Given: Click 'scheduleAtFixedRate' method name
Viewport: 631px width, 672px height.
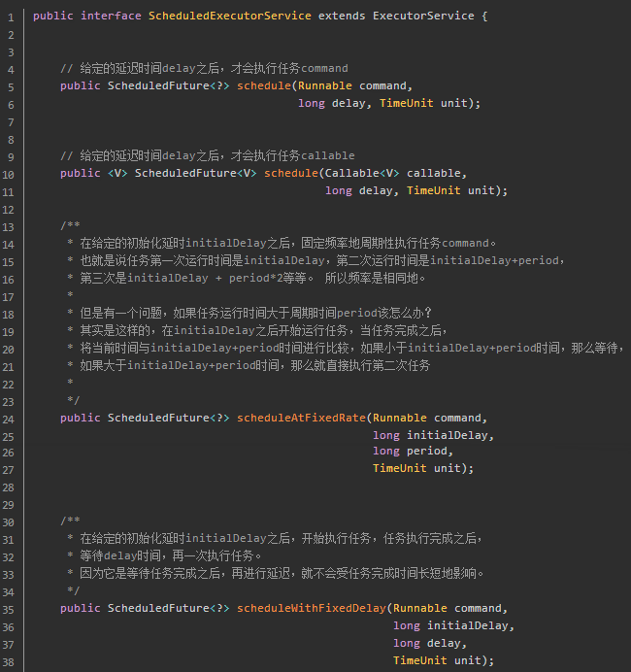Looking at the screenshot, I should tap(301, 418).
